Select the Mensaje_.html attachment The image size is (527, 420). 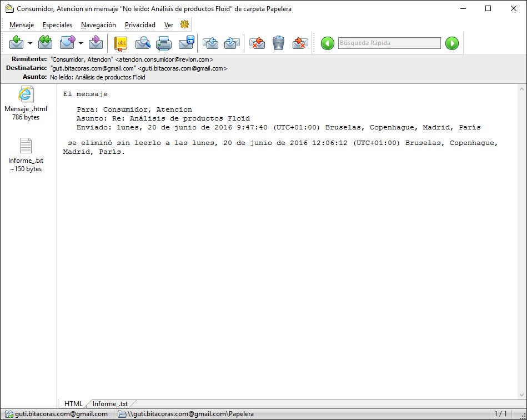26,103
